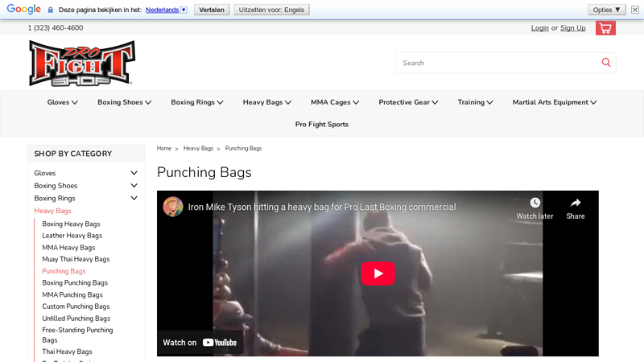This screenshot has width=644, height=362.
Task: Click the Watch later clock icon
Action: tap(535, 203)
